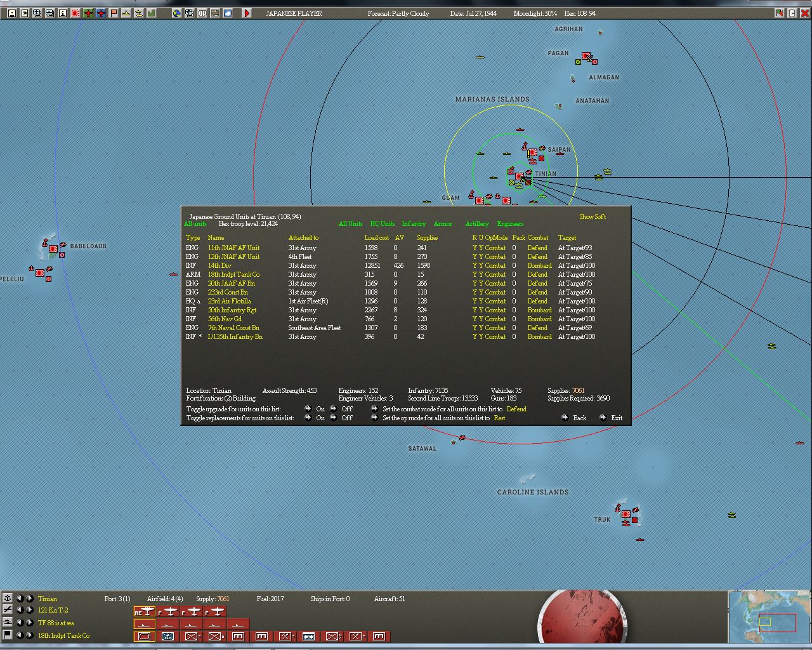Click the small flag icon in top toolbar

(x=114, y=13)
